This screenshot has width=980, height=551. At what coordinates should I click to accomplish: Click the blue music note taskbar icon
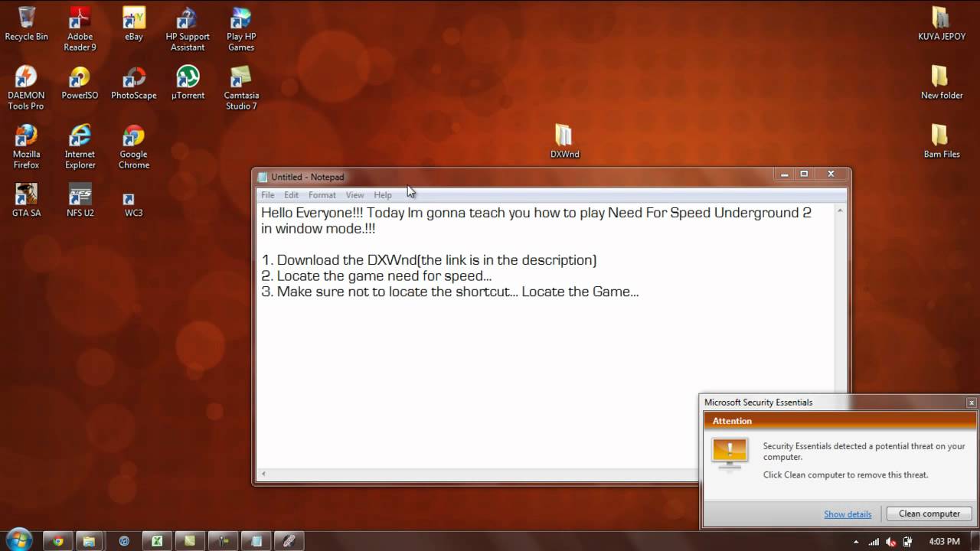(124, 541)
